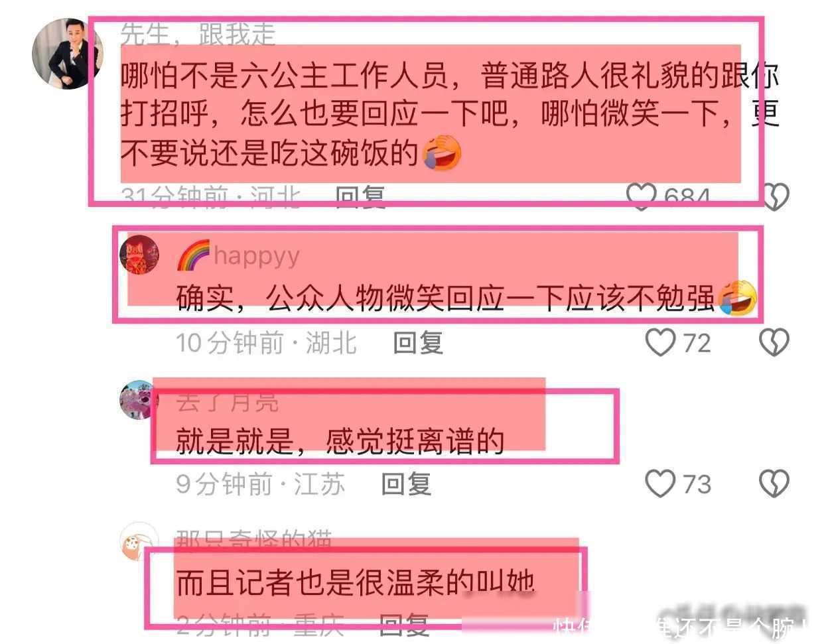This screenshot has height=644, width=824.
Task: Dislike happyy's comment using broken heart
Action: click(x=774, y=342)
